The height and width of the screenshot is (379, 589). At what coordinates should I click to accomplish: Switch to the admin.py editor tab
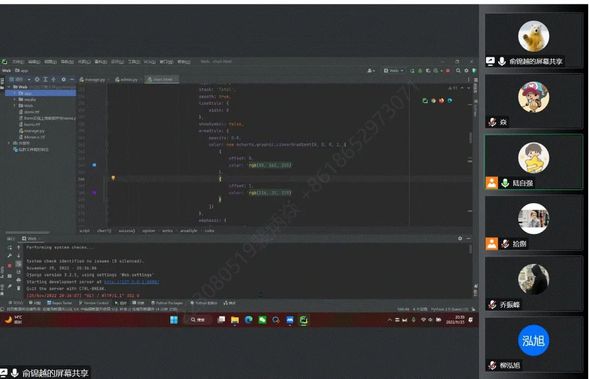coord(127,79)
